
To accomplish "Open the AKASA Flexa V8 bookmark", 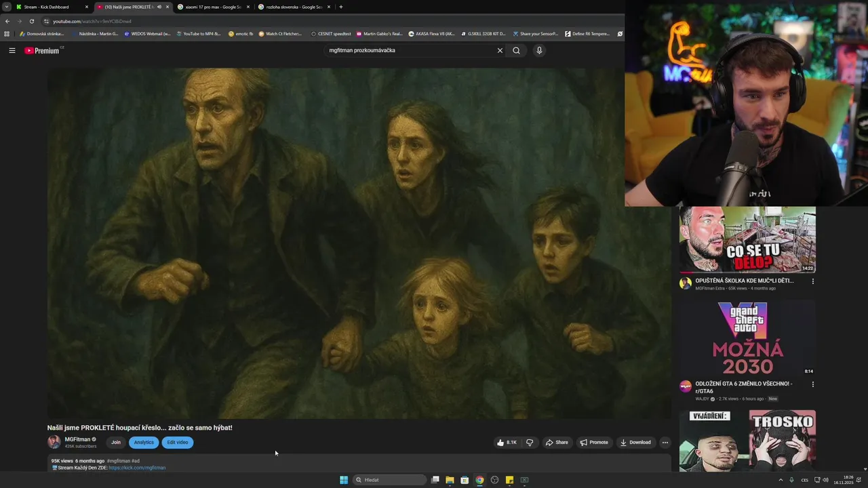I will pyautogui.click(x=431, y=33).
